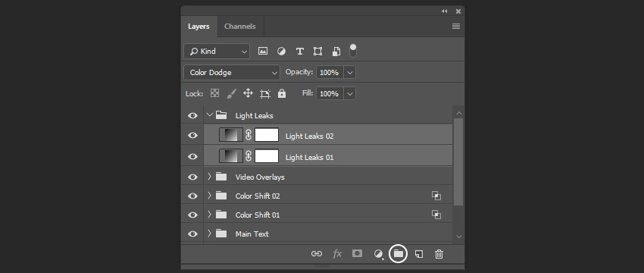Open the Color Dodge blend mode dropdown
The height and width of the screenshot is (273, 644).
coord(232,73)
